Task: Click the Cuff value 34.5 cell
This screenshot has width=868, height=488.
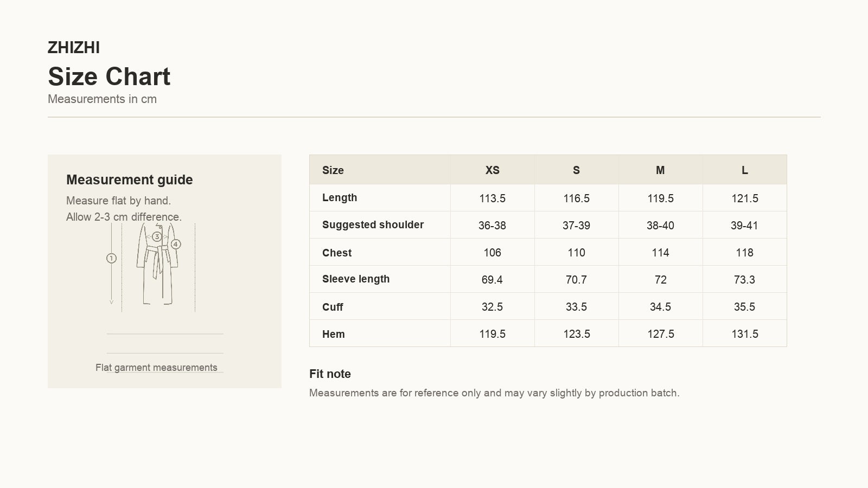Action: 660,306
